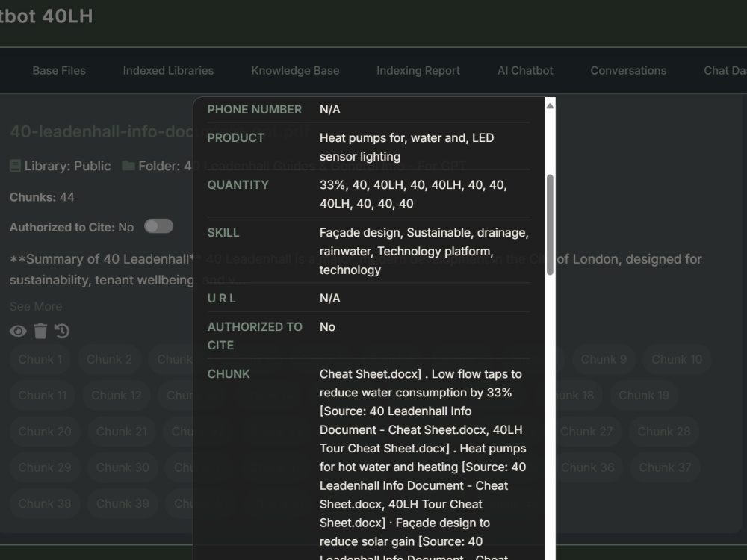The height and width of the screenshot is (560, 747).
Task: Select Chunk 38
Action: (45, 503)
